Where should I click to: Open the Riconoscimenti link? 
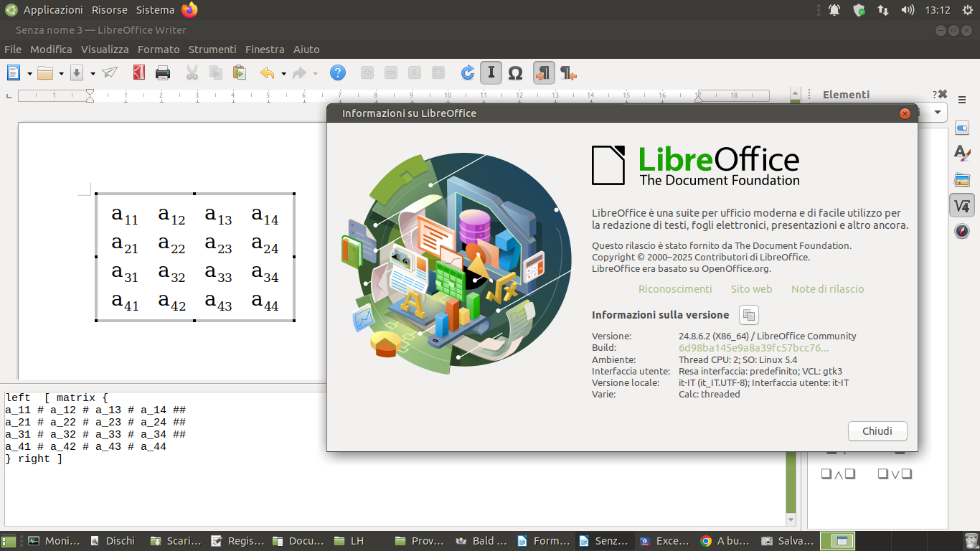(675, 289)
